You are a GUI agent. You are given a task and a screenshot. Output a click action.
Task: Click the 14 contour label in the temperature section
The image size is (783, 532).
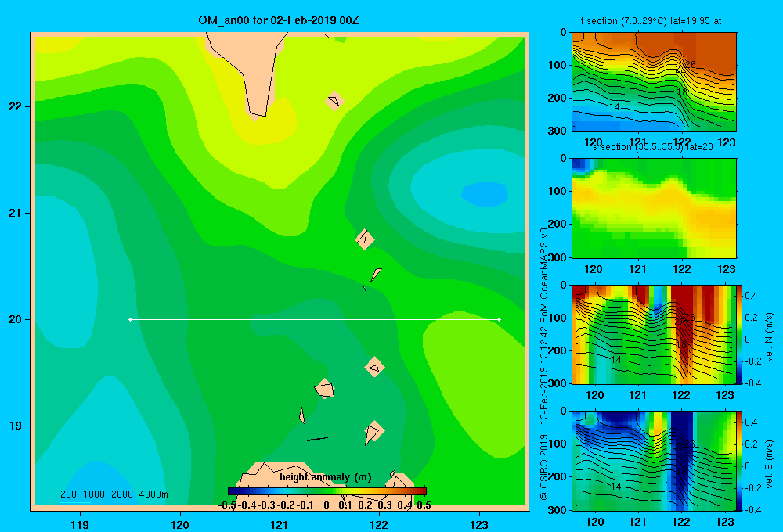(614, 107)
